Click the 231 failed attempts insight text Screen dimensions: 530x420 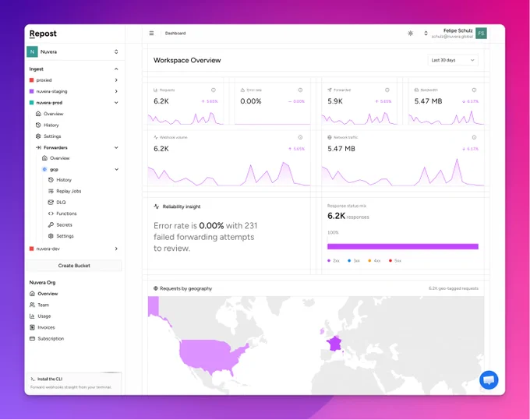point(204,237)
